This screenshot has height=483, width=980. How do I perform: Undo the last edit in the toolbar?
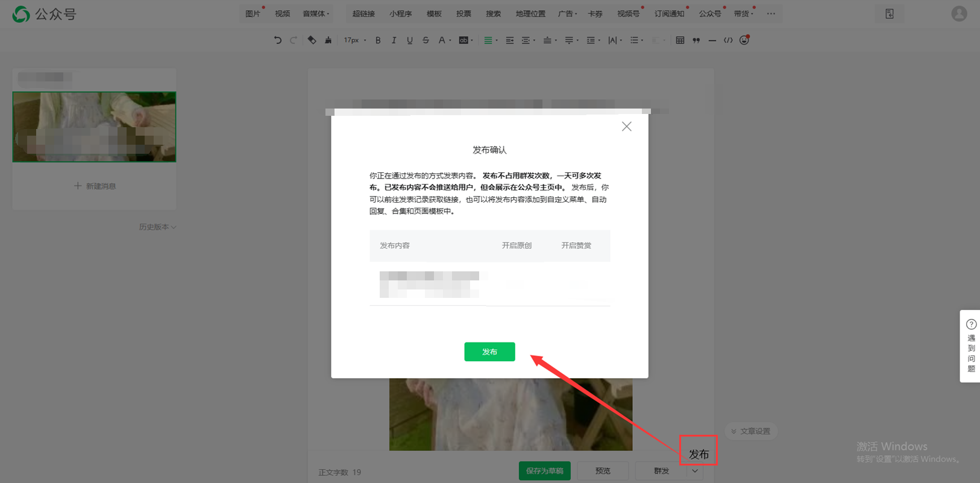(x=277, y=40)
